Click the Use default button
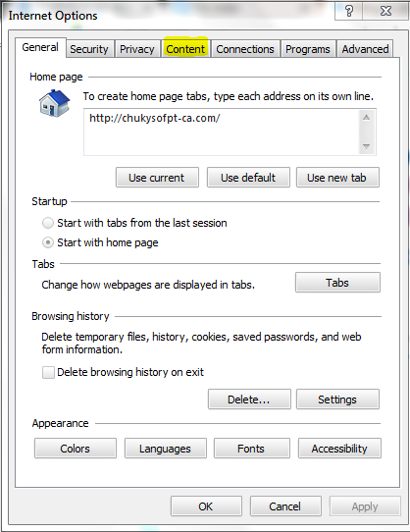Viewport: 410px width, 532px height. tap(248, 178)
